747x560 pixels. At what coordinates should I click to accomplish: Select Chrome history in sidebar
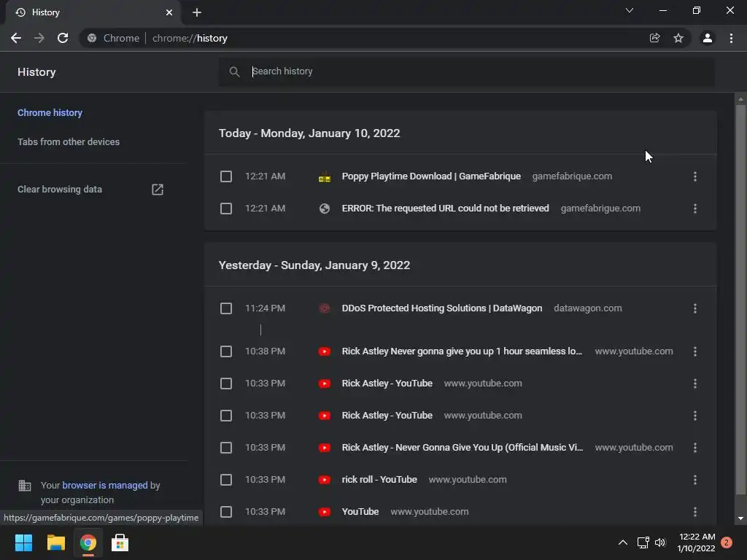pos(50,113)
